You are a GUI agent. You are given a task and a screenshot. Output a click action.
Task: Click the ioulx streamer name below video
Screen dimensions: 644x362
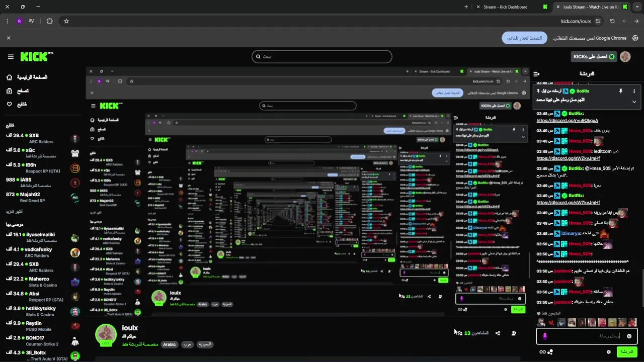pyautogui.click(x=130, y=328)
